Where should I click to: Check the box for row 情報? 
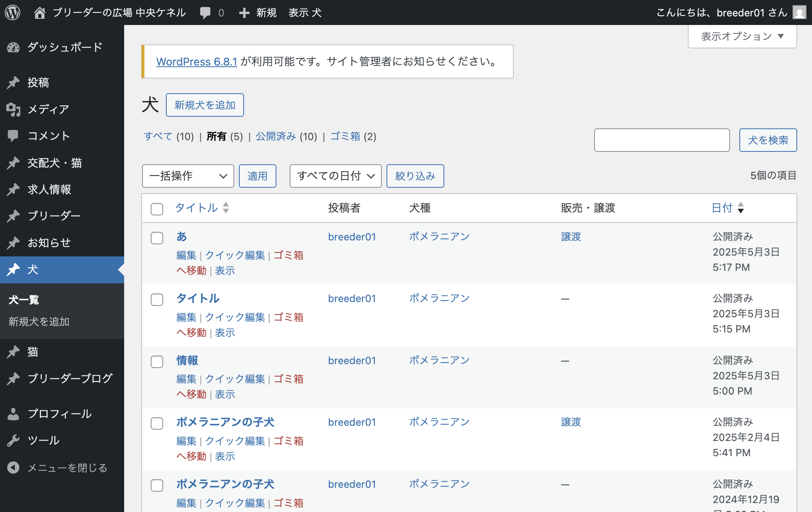tap(157, 362)
